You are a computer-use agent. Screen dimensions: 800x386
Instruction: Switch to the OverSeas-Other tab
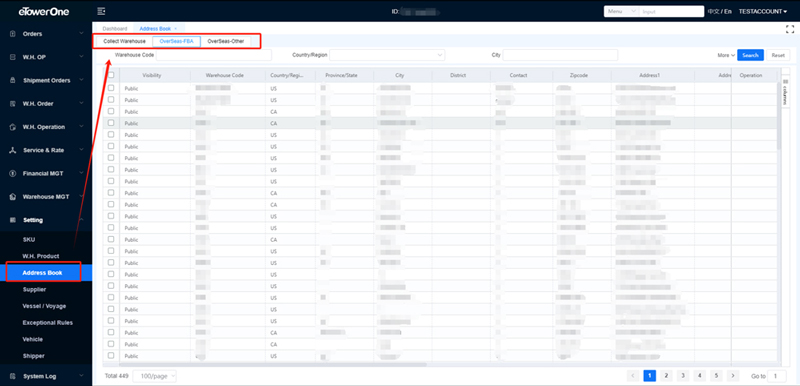tap(226, 41)
